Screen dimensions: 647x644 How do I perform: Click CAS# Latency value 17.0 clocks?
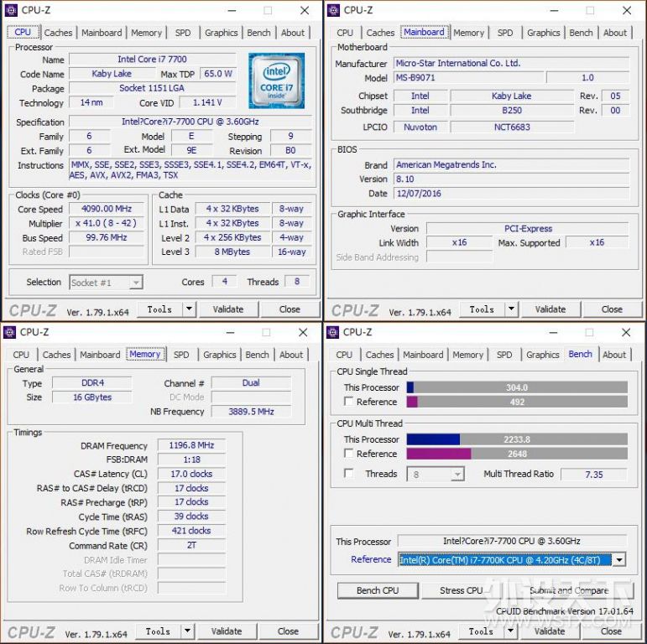click(x=191, y=474)
